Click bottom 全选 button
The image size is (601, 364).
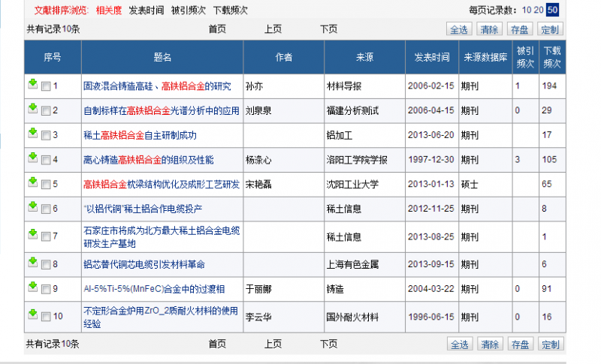click(460, 344)
